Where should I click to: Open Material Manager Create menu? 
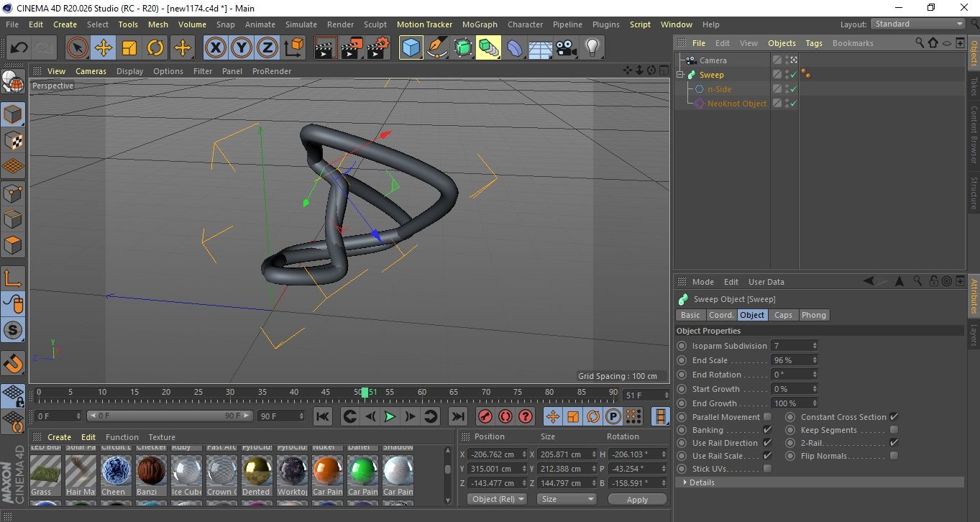59,437
